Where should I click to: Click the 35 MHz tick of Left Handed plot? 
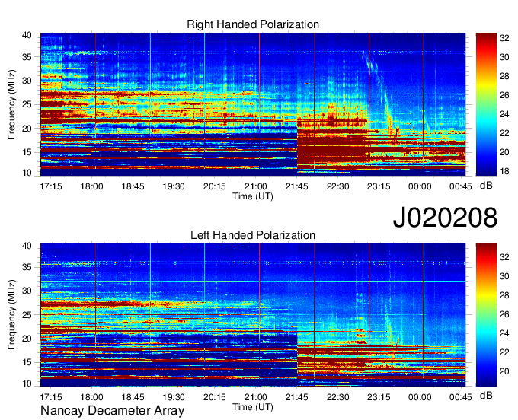[x=27, y=268]
